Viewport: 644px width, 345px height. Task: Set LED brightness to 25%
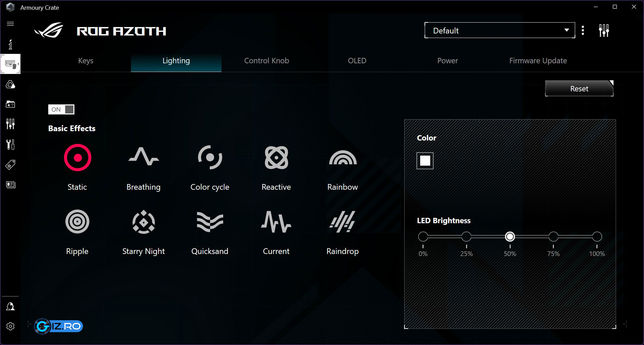tap(466, 237)
